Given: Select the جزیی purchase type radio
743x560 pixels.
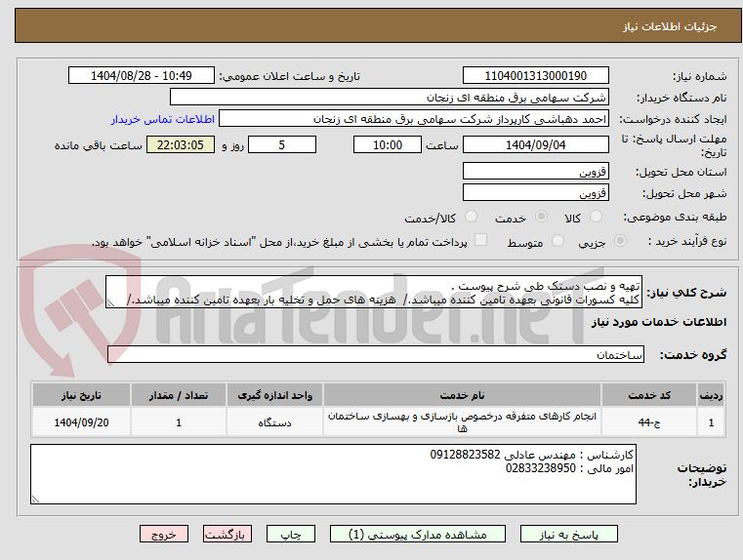Looking at the screenshot, I should 620,241.
